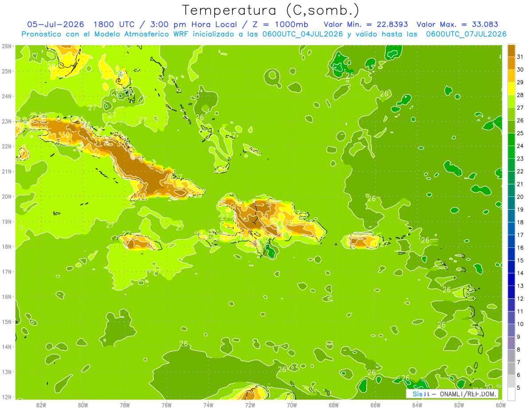This screenshot has width=532, height=411.
Task: Click the color bar scale value '10'
Action: (x=520, y=324)
